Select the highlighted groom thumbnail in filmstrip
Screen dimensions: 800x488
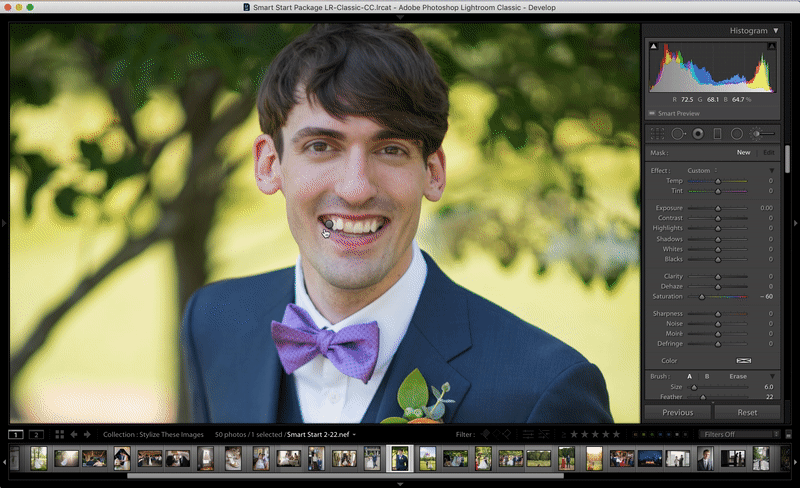coord(400,458)
